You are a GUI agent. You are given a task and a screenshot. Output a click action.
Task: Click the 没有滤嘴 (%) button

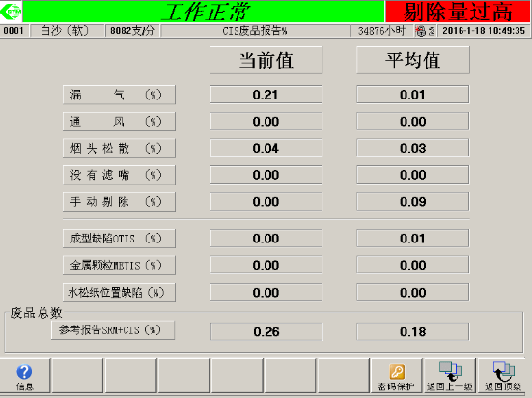pyautogui.click(x=119, y=175)
